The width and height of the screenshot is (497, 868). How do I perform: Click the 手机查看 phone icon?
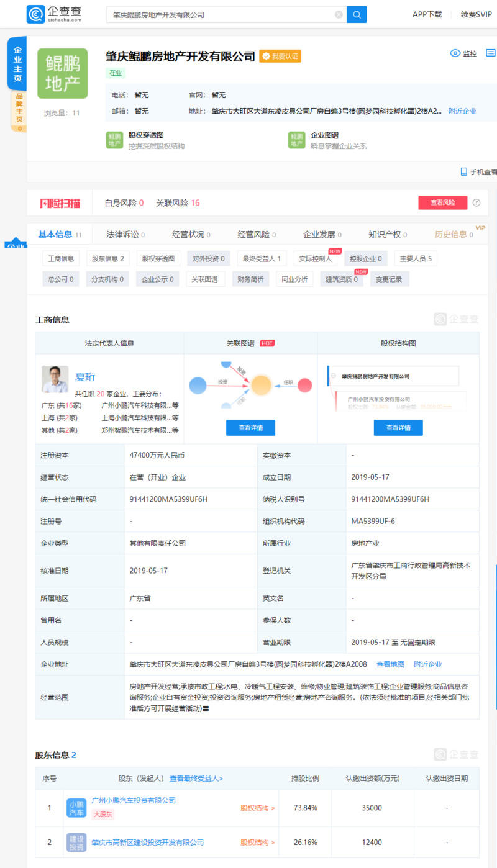463,172
